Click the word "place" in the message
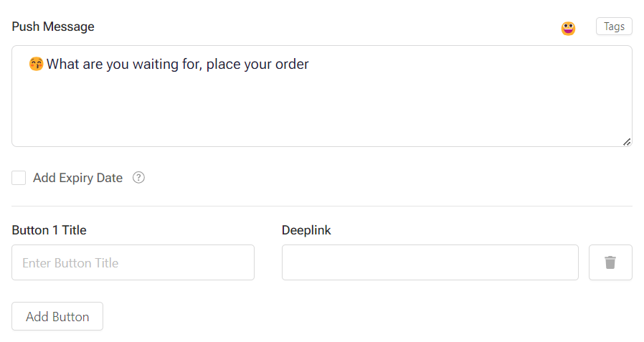644x342 pixels. [223, 65]
